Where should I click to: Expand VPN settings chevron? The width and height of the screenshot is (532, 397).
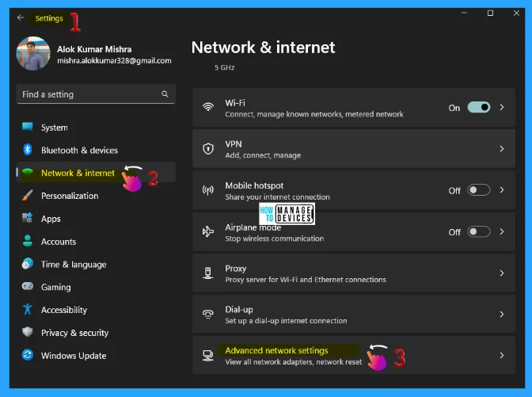coord(502,149)
